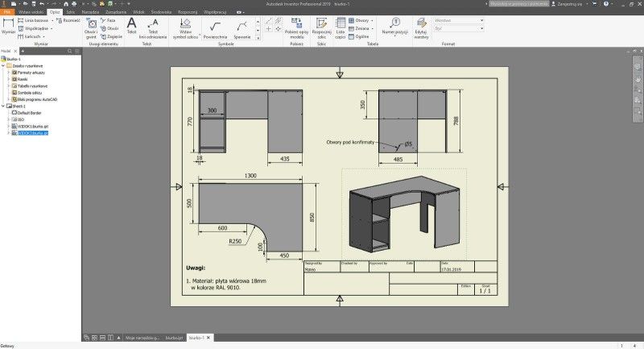Viewport: 644px width, 349px height.
Task: Open the Otwór i gwint note tool
Action: 91,28
